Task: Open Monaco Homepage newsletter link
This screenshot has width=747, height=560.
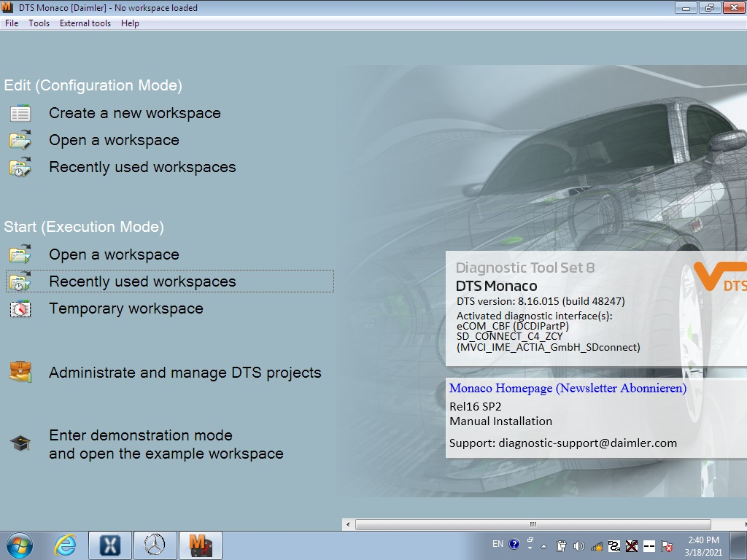Action: click(x=568, y=388)
